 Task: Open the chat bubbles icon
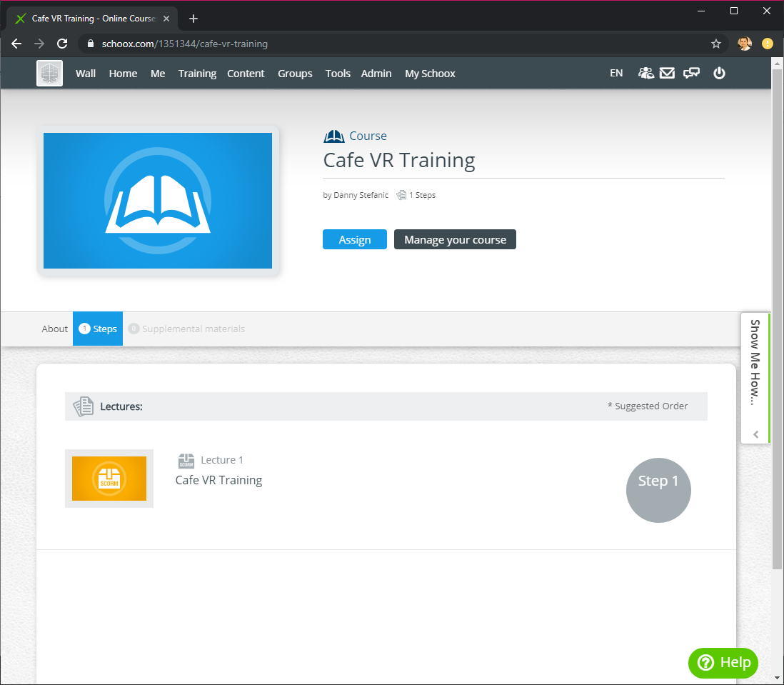click(691, 74)
